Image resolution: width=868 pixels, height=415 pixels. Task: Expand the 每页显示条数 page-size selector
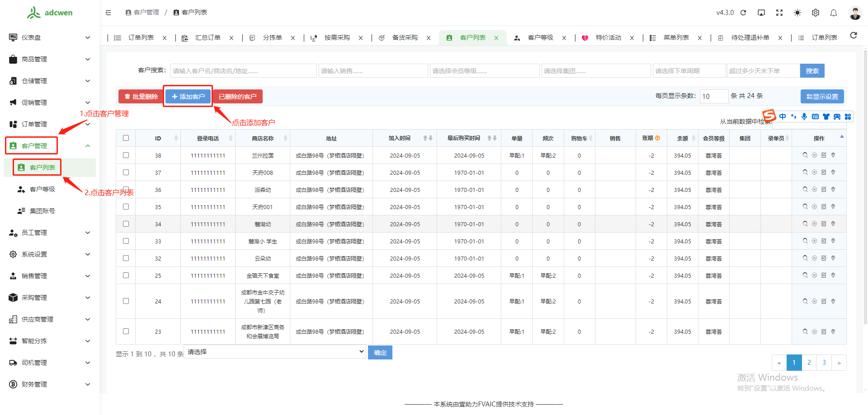coord(713,96)
